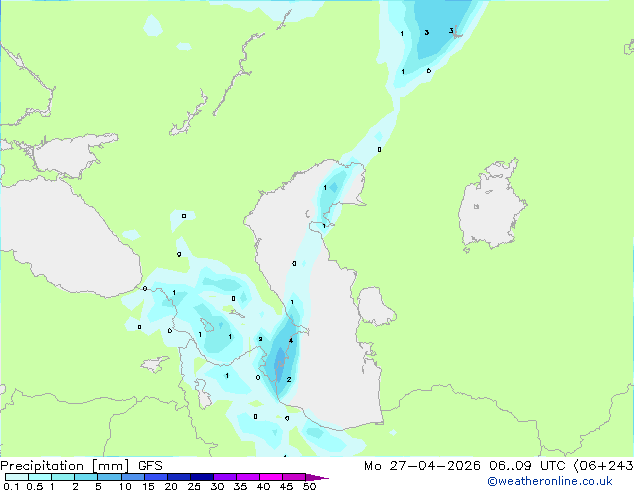Click the '(06+243' forecast offset text
Screen dimensions: 634x490
tap(603, 466)
